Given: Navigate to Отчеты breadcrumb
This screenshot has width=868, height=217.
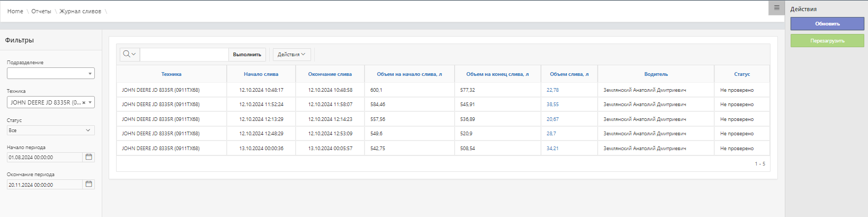Looking at the screenshot, I should pos(41,11).
